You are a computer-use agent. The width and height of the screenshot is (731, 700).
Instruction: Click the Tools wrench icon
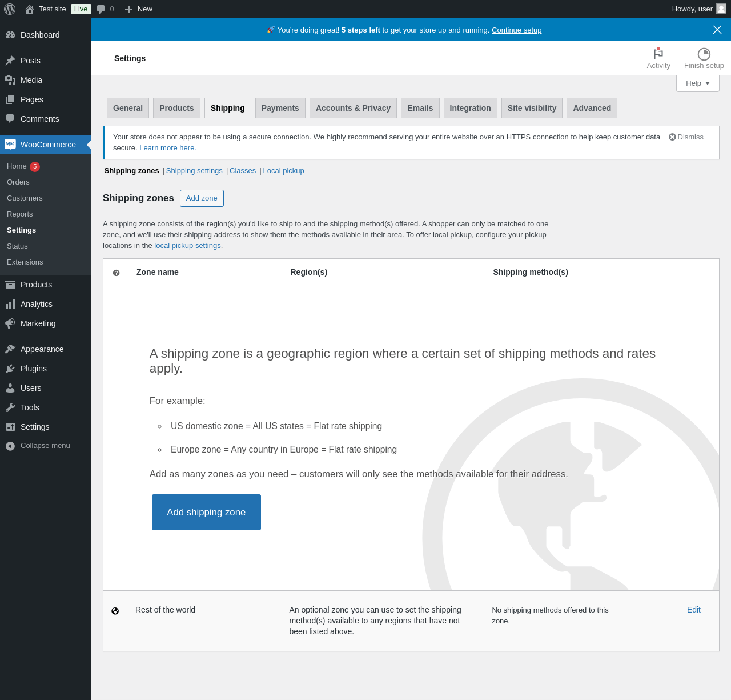pyautogui.click(x=10, y=407)
